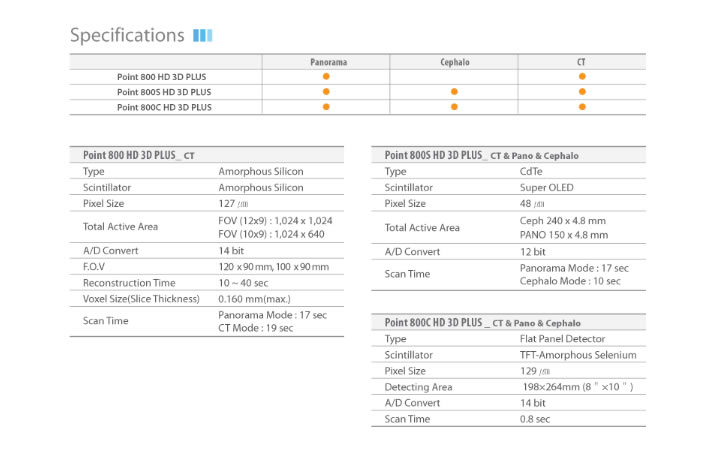Click the '48' Pixel Size value
Image resolution: width=720 pixels, height=468 pixels.
532,203
